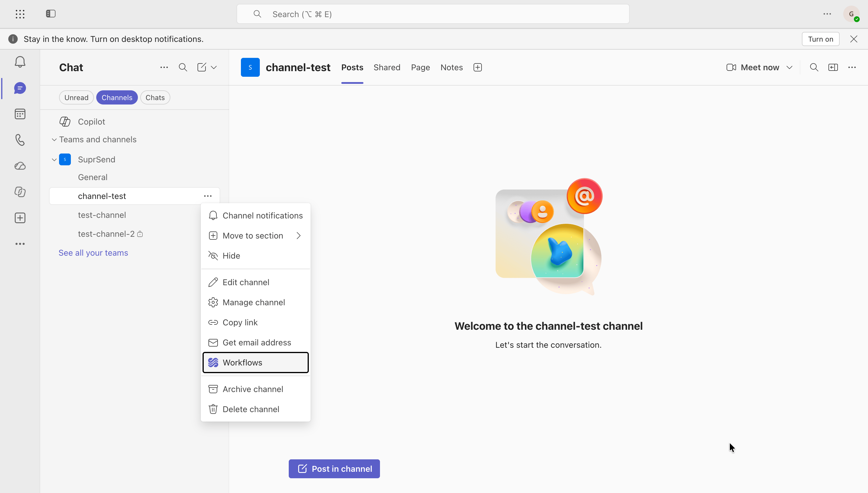The height and width of the screenshot is (493, 868).
Task: Click into the Search field
Action: pyautogui.click(x=433, y=14)
